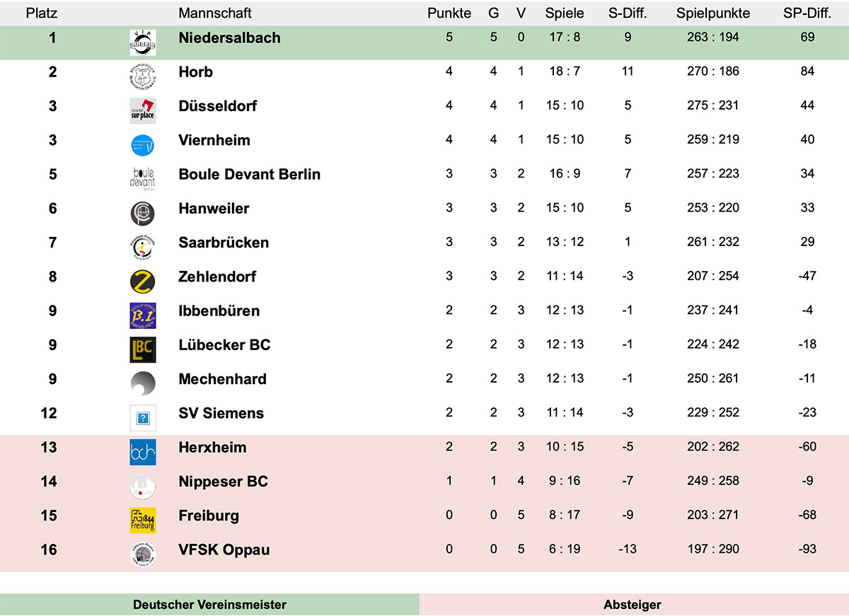Select the blue Viernheim logo
Image resolution: width=849 pixels, height=616 pixels.
click(142, 144)
